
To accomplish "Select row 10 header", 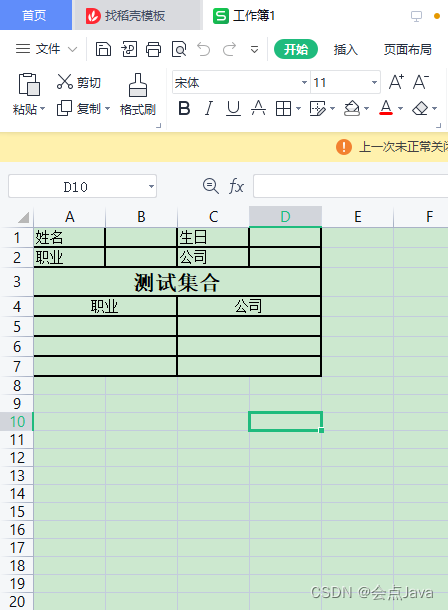I will pyautogui.click(x=17, y=422).
